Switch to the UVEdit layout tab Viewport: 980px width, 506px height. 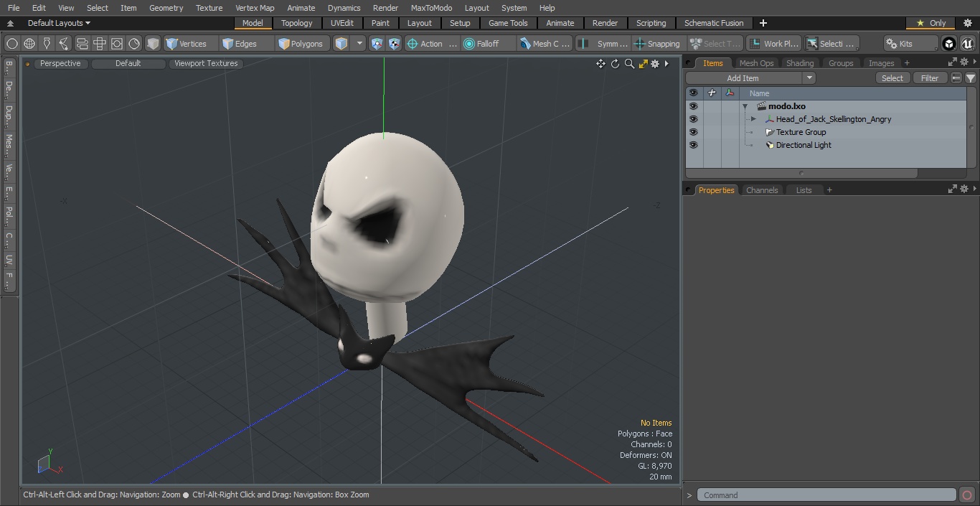tap(342, 23)
